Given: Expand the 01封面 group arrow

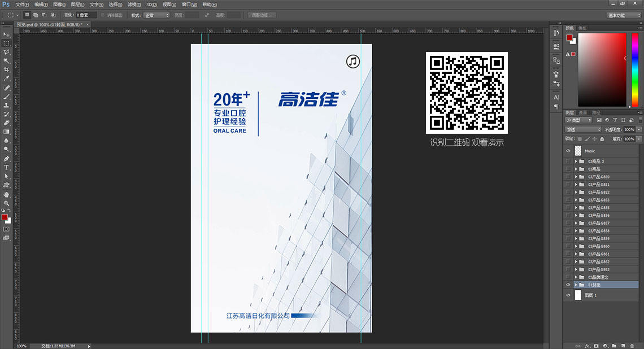Looking at the screenshot, I should (x=576, y=285).
